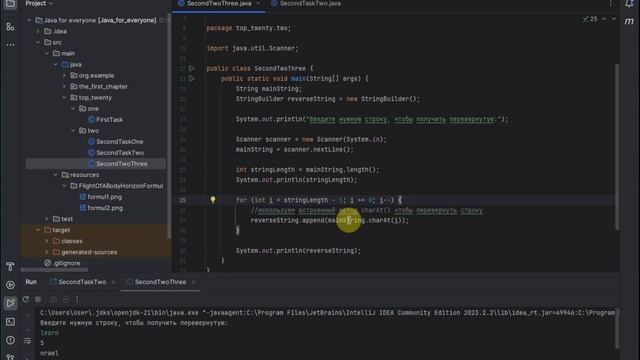Click 'learn' input text in console
The image size is (640, 360).
[49, 333]
